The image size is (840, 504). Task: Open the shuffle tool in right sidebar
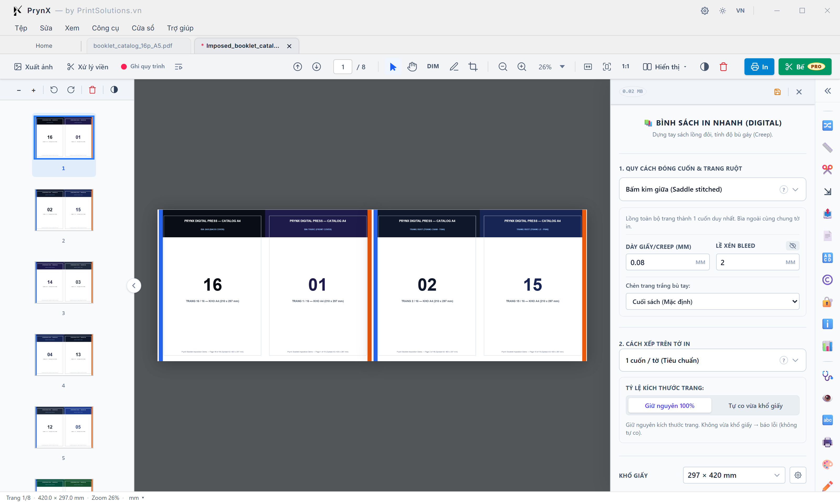tap(827, 125)
